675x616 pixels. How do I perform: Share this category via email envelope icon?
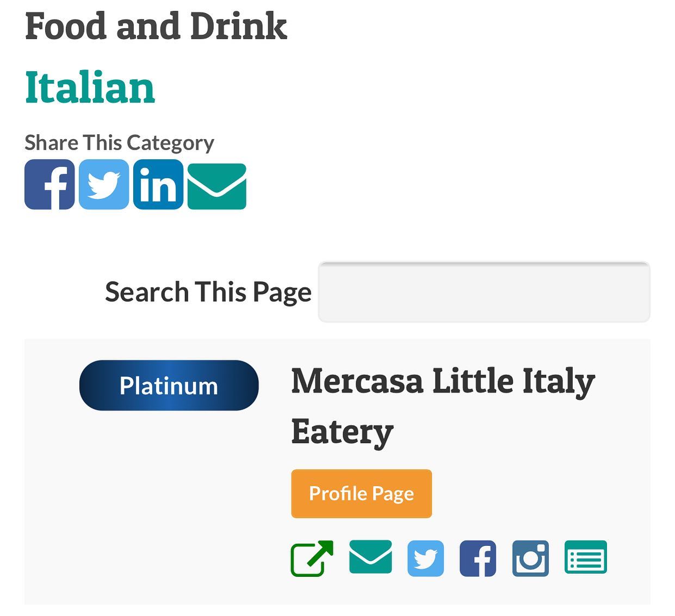(x=217, y=186)
